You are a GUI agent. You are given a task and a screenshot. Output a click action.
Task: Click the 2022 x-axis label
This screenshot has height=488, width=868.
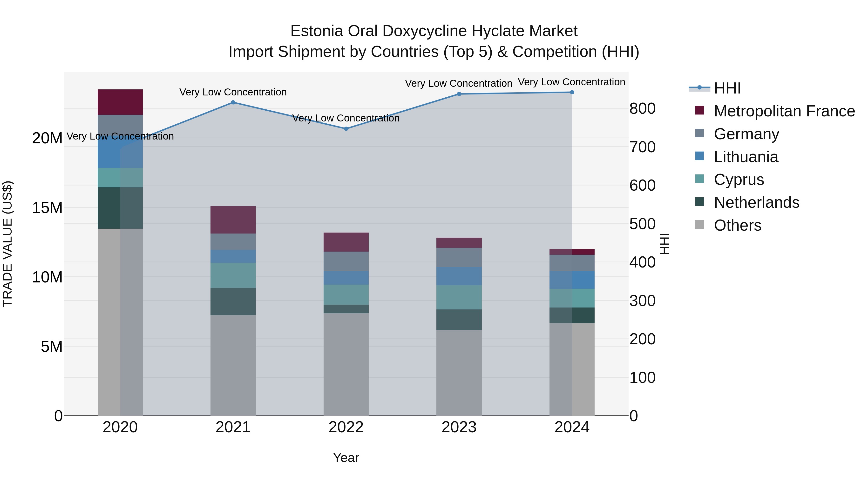pos(346,427)
